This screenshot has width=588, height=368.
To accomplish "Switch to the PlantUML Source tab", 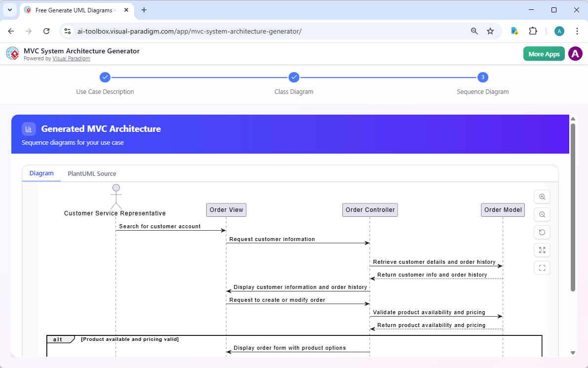I will (92, 173).
